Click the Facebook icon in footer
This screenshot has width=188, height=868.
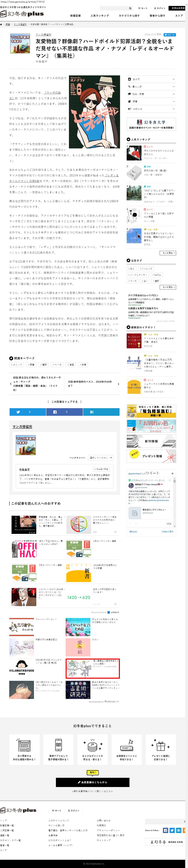pos(165,830)
